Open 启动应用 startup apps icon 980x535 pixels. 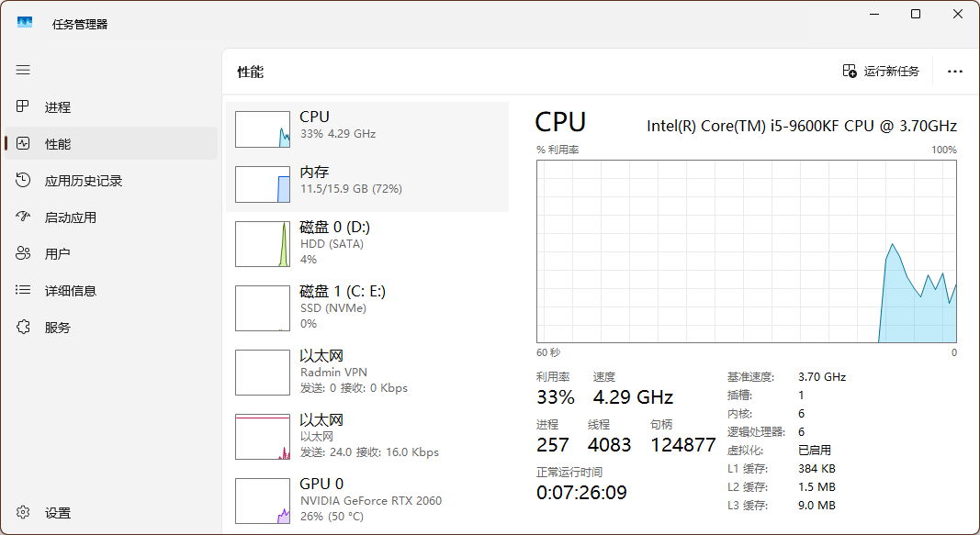point(24,217)
